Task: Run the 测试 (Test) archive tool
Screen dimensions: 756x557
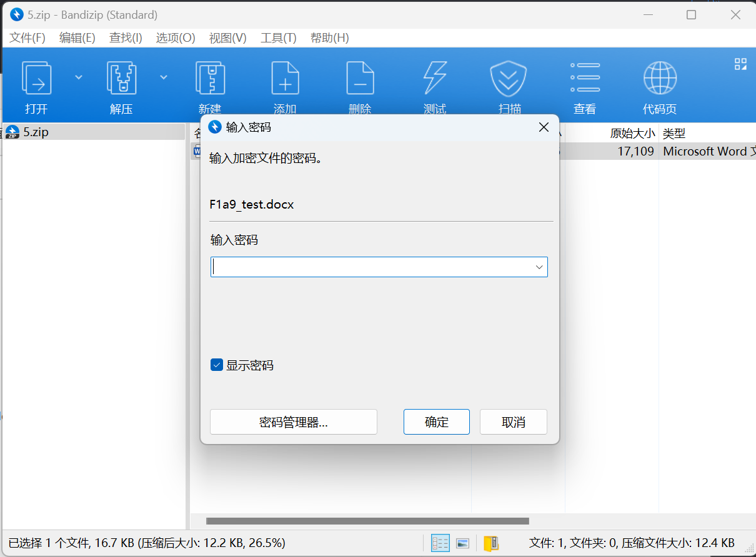Action: [435, 78]
